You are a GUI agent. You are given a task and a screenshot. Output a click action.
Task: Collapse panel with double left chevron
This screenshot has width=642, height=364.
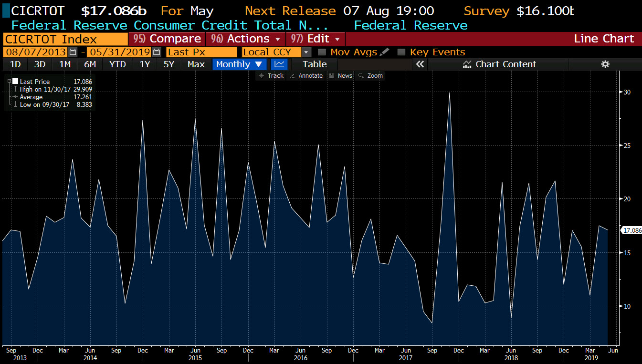pos(420,64)
